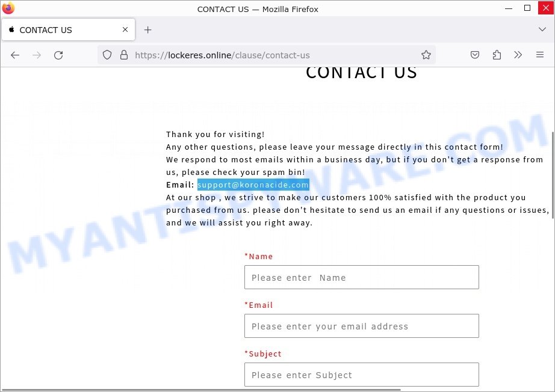The width and height of the screenshot is (555, 392).
Task: Go back to the previous page
Action: (x=15, y=55)
